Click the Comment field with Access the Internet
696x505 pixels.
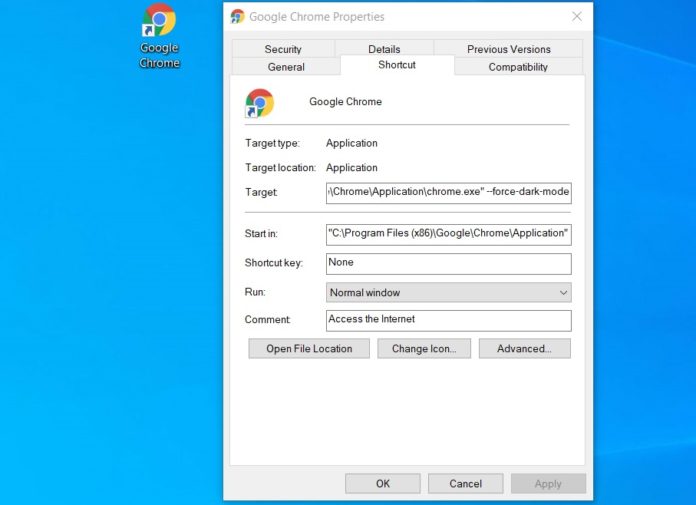(x=448, y=320)
